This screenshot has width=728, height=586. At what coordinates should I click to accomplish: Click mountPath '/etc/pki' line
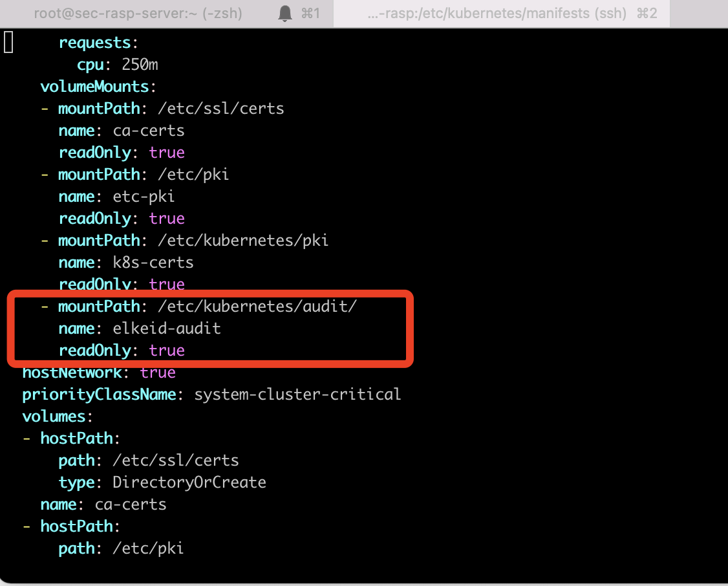(x=134, y=175)
